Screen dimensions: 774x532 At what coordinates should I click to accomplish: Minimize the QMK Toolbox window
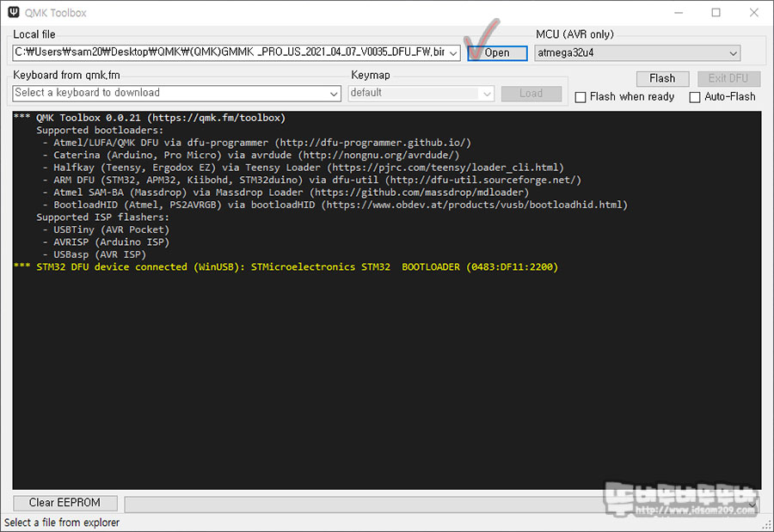coord(679,12)
